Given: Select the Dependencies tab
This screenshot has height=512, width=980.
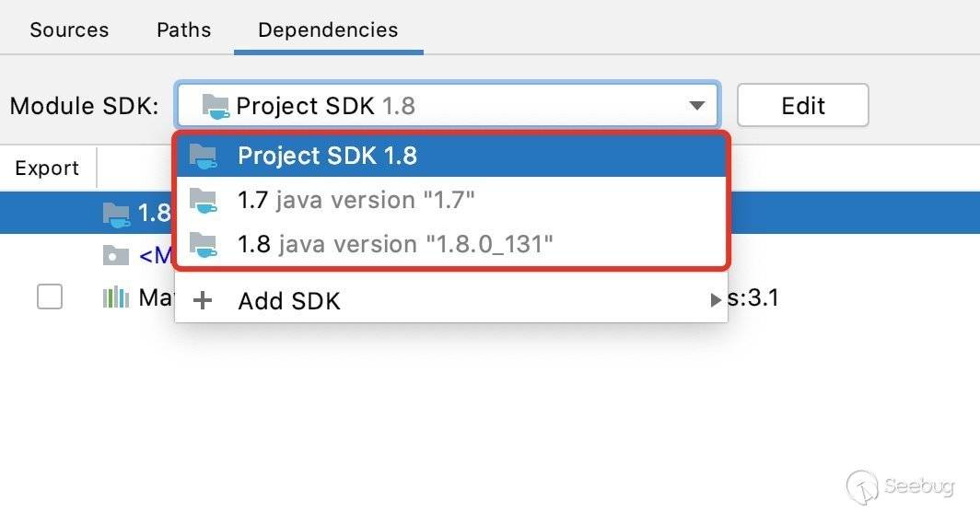Looking at the screenshot, I should pyautogui.click(x=328, y=29).
